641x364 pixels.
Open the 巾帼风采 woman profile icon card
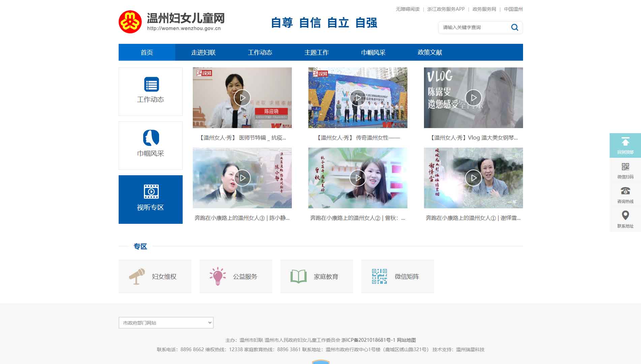click(x=151, y=146)
